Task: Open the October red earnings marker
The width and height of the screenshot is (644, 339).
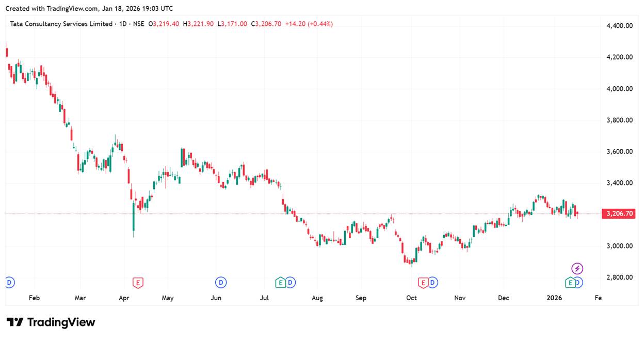Action: [x=423, y=282]
